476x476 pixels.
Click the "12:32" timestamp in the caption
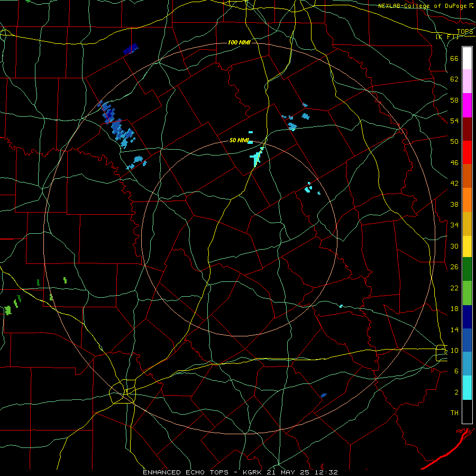click(326, 472)
